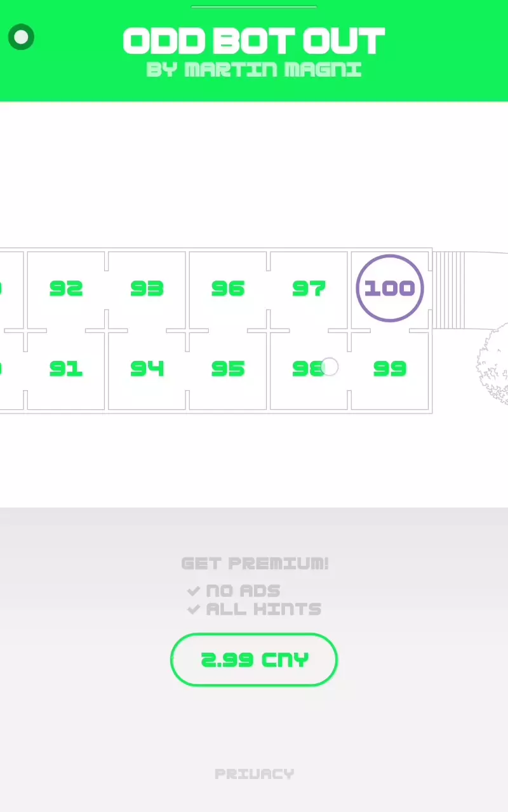Open level 99 room
The image size is (508, 812).
(x=389, y=369)
